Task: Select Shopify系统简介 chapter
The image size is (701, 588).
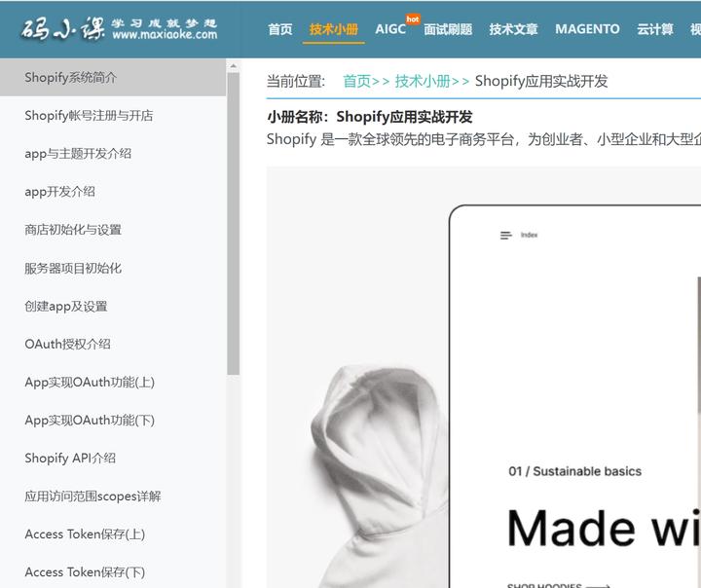Action: click(x=113, y=77)
